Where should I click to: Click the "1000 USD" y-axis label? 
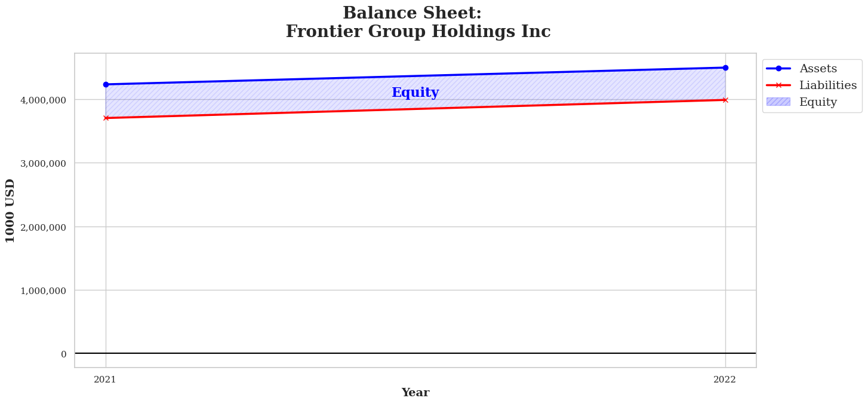[x=11, y=210]
